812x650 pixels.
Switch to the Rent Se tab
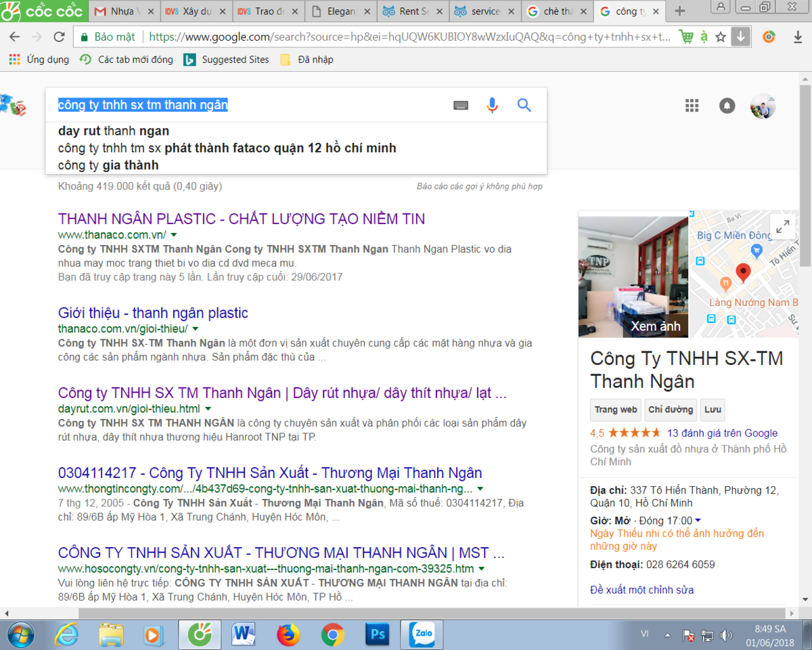[413, 12]
